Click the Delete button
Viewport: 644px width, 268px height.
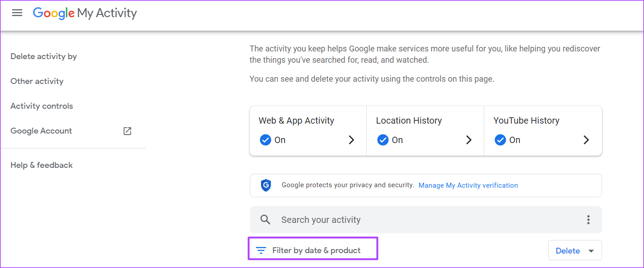click(x=568, y=250)
